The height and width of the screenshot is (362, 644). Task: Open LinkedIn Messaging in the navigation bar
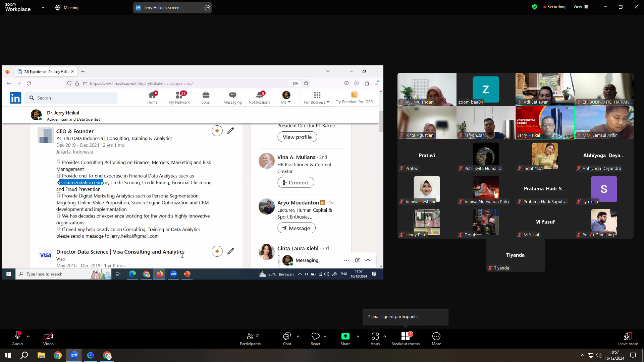pos(232,98)
